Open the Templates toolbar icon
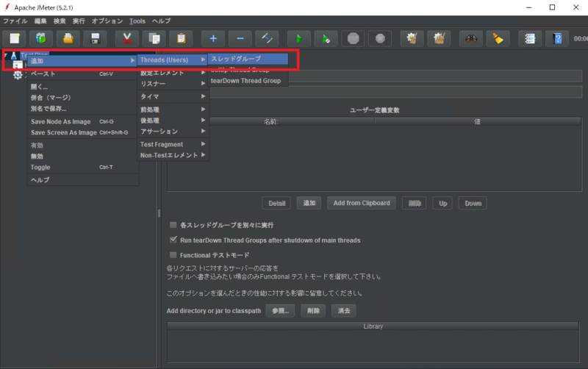 point(41,39)
